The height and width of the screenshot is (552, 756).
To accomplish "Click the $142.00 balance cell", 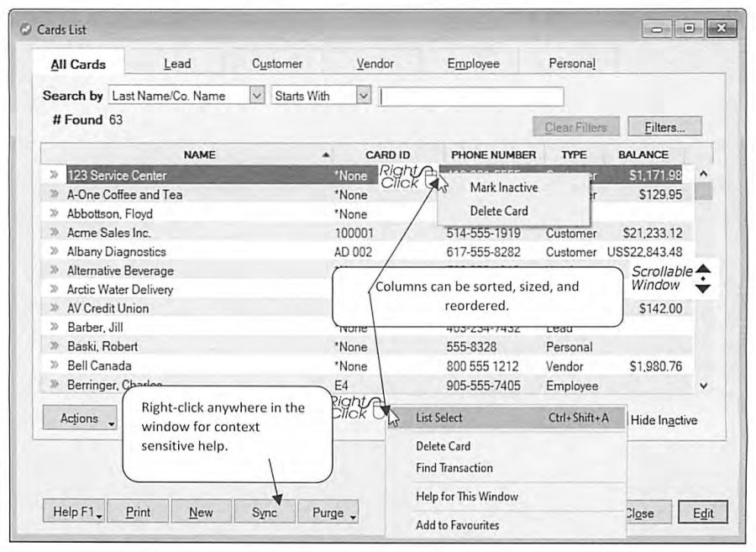I will 660,308.
